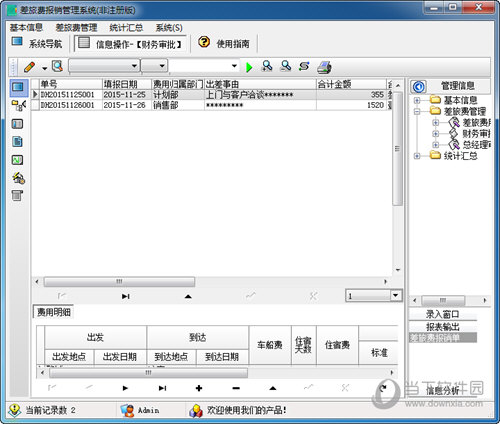Switch to the 系统导航 tab
500x424 pixels.
37,43
